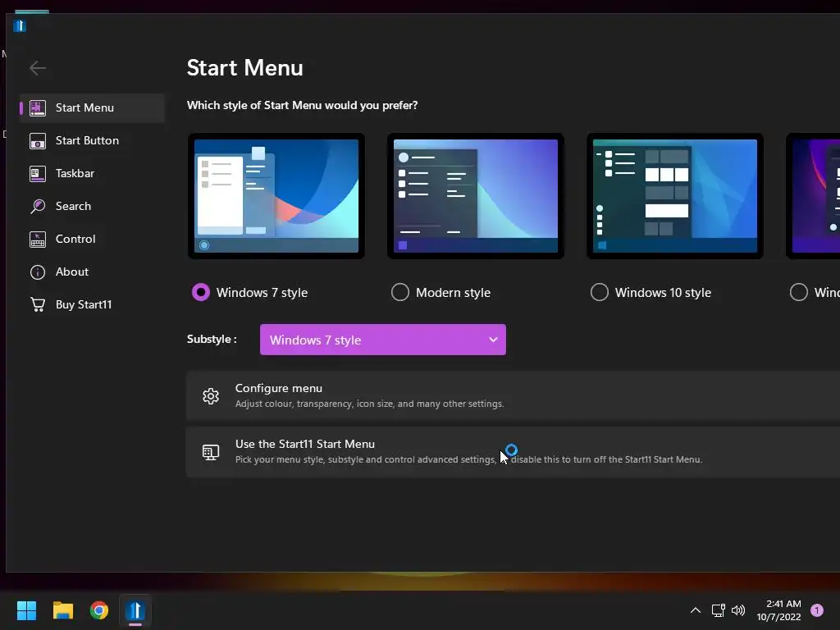Click the About info icon

point(38,272)
